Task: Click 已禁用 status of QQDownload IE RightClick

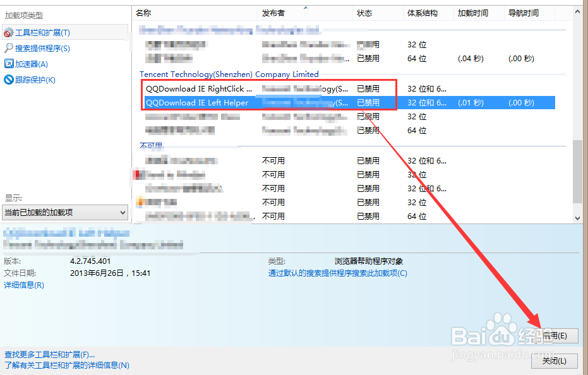Action: tap(368, 89)
